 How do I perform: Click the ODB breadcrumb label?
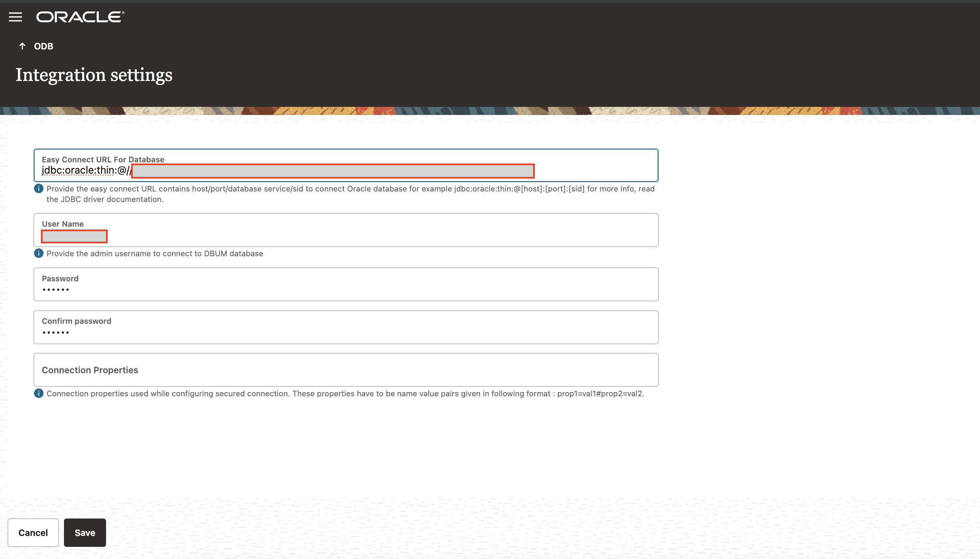coord(43,46)
